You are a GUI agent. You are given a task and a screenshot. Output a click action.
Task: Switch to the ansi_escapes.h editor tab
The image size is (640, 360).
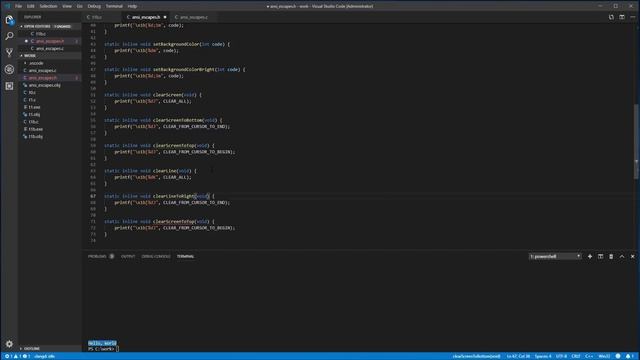click(x=146, y=17)
